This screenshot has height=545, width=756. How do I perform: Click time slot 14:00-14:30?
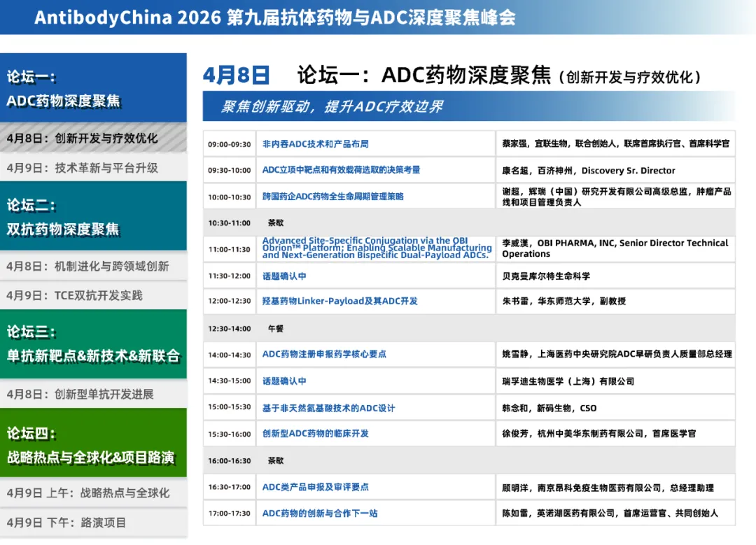[230, 355]
